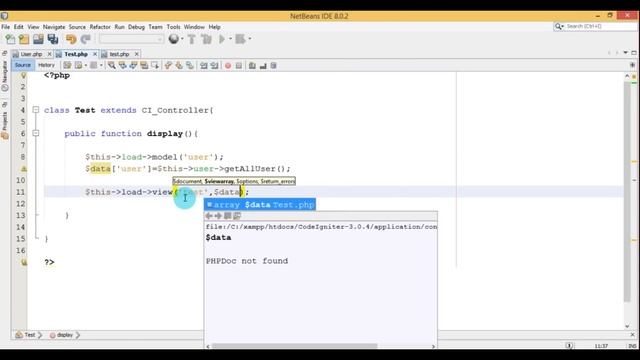Open the Tools menu
Screen dimensions: 640x360
coord(173,27)
